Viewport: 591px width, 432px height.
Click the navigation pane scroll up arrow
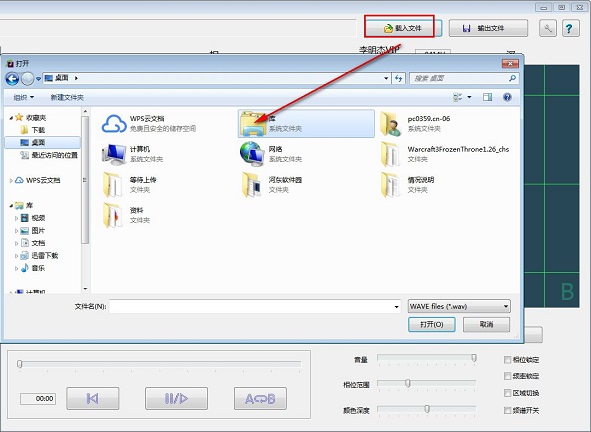click(85, 112)
